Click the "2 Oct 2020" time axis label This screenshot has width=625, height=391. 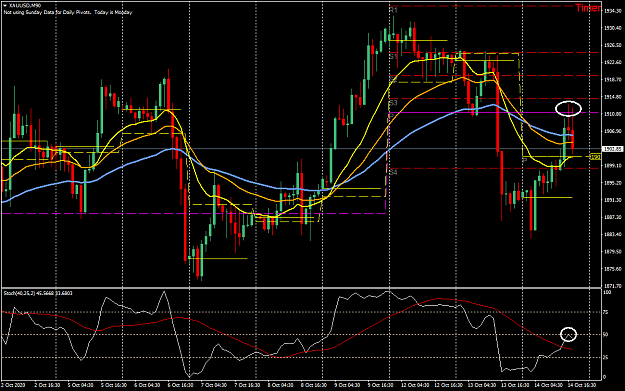[13, 385]
